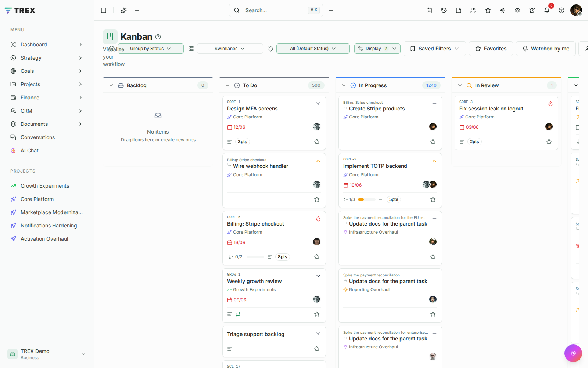Open the megaphone announcements icon
The height and width of the screenshot is (368, 588).
pyautogui.click(x=503, y=10)
